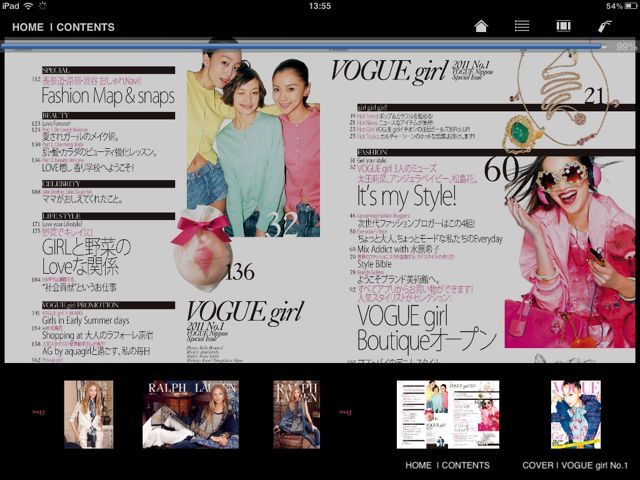The height and width of the screenshot is (480, 640).
Task: Tap the three models photo
Action: tap(253, 143)
